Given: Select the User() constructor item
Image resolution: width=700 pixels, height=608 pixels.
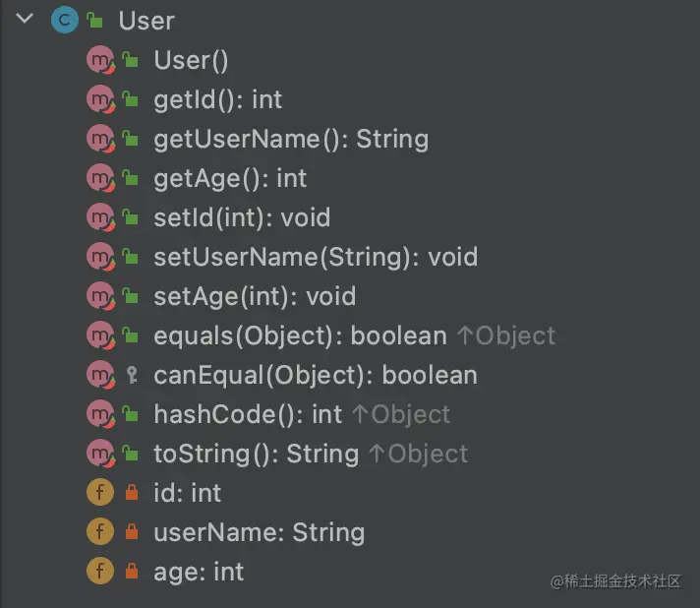Looking at the screenshot, I should [x=191, y=60].
